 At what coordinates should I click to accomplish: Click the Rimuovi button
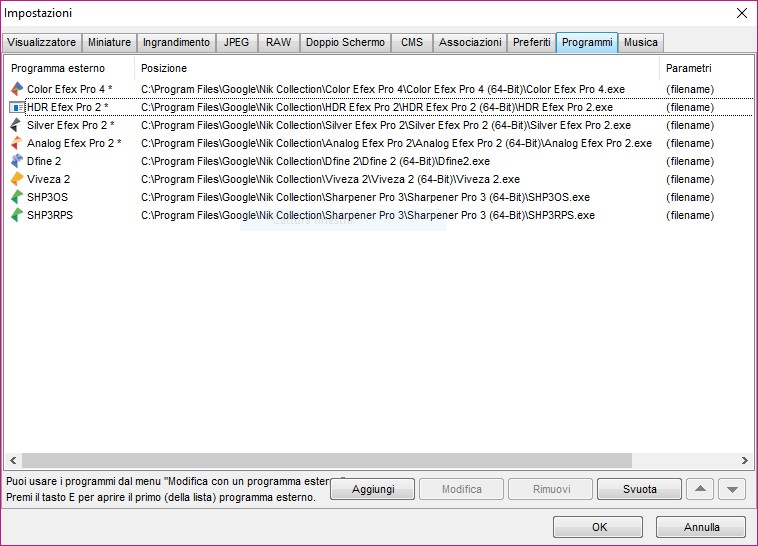coord(551,489)
